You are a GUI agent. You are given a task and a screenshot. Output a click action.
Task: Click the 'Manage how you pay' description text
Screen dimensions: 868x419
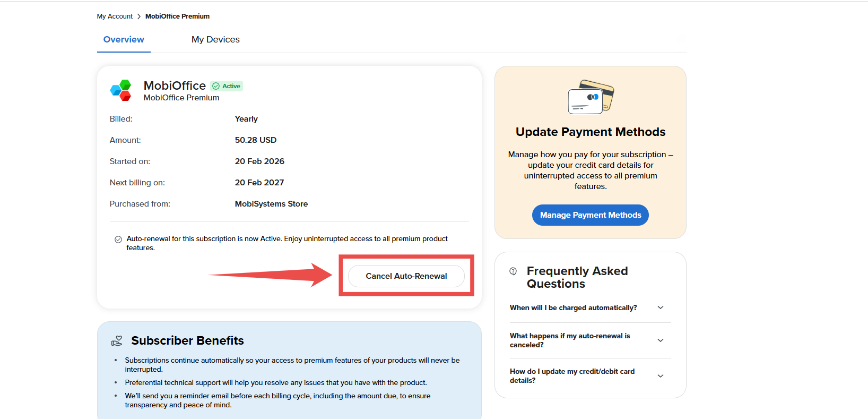pos(591,170)
